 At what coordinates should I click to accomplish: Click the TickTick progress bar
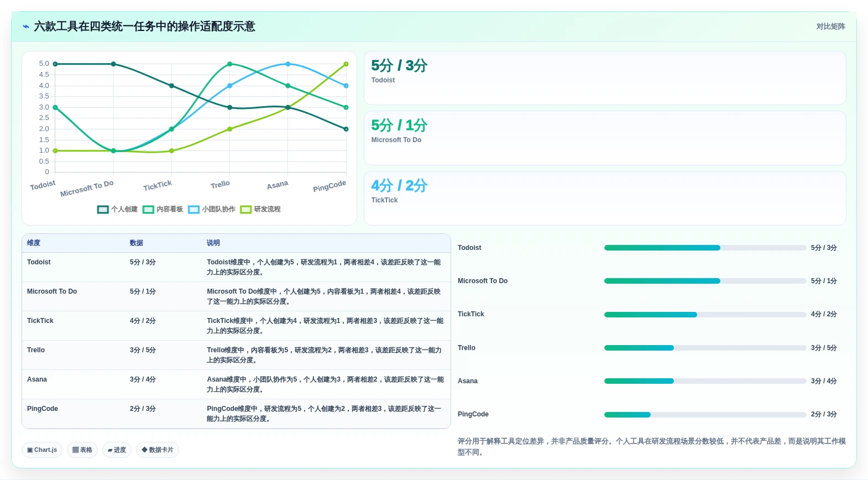(705, 315)
